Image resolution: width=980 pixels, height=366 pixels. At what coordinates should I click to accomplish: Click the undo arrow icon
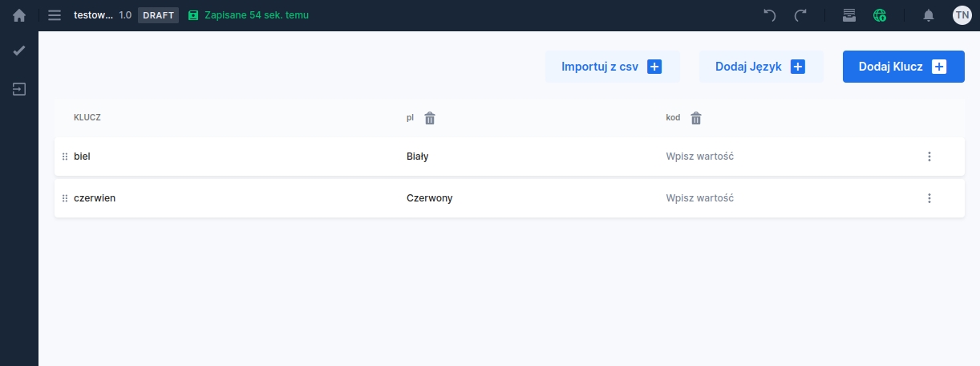point(770,15)
